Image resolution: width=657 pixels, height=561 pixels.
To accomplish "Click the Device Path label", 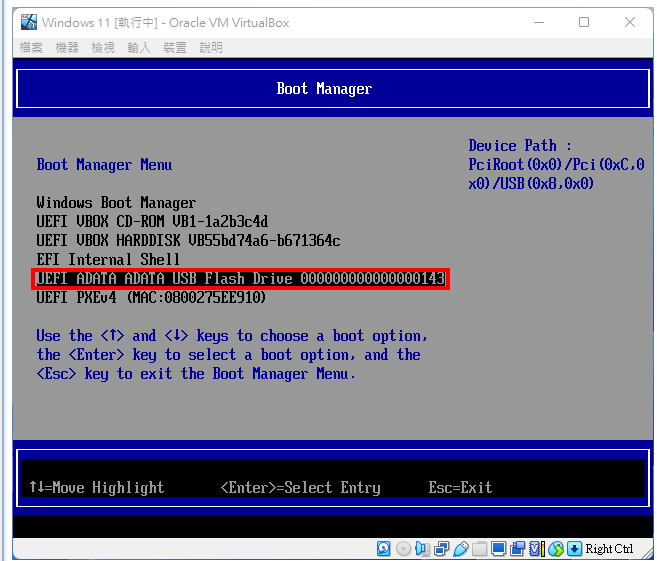I will [520, 145].
